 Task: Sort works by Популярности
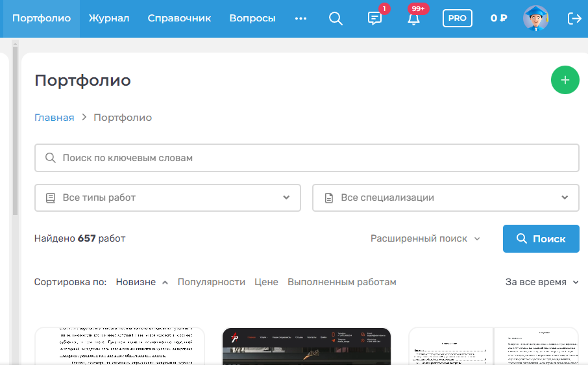pyautogui.click(x=212, y=282)
